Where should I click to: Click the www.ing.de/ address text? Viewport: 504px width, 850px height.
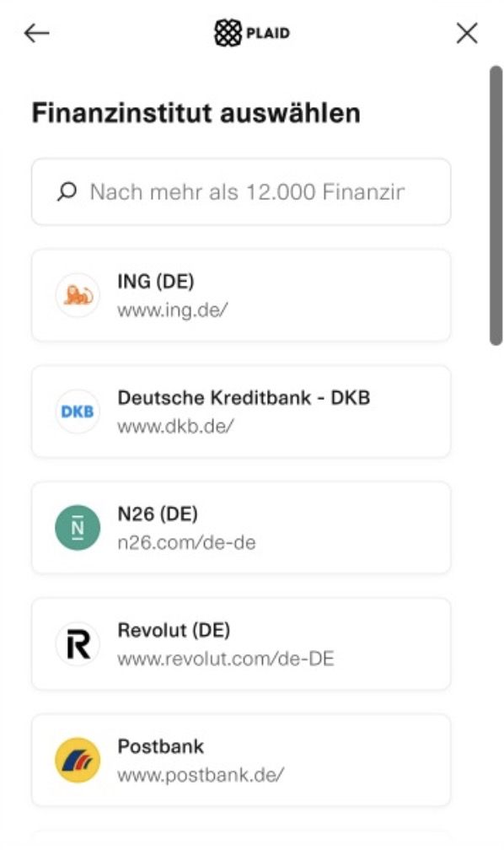pyautogui.click(x=173, y=310)
